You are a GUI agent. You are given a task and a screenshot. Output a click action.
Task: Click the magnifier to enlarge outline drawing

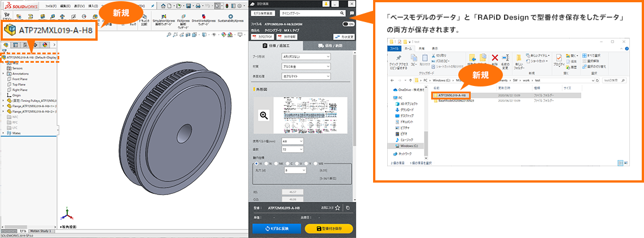[x=263, y=116]
